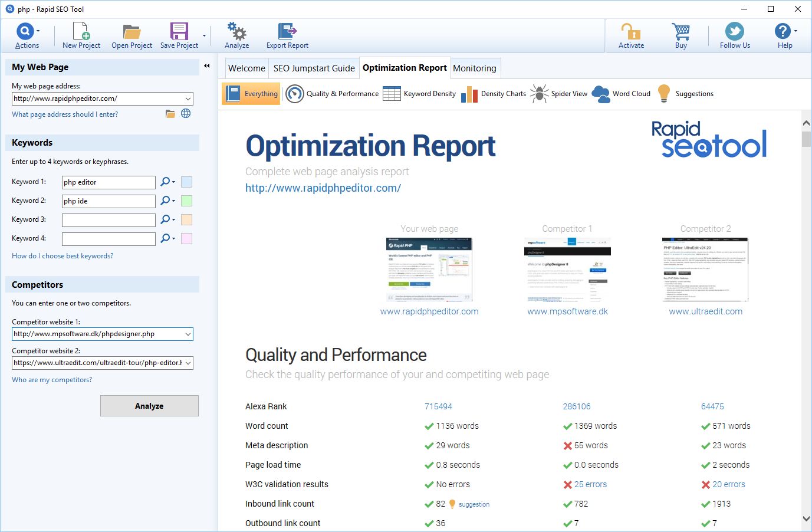Click the Export Report icon
812x532 pixels.
(x=287, y=32)
